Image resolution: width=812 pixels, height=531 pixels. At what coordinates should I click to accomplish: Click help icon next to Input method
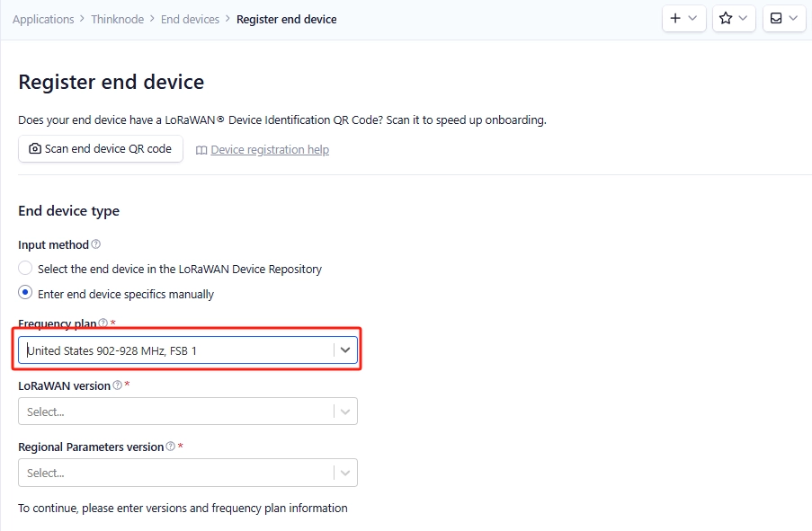click(96, 244)
